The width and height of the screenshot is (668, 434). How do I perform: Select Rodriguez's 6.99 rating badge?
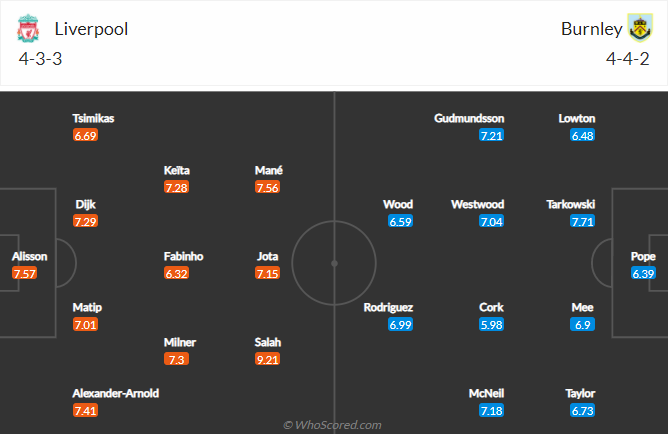tap(401, 325)
